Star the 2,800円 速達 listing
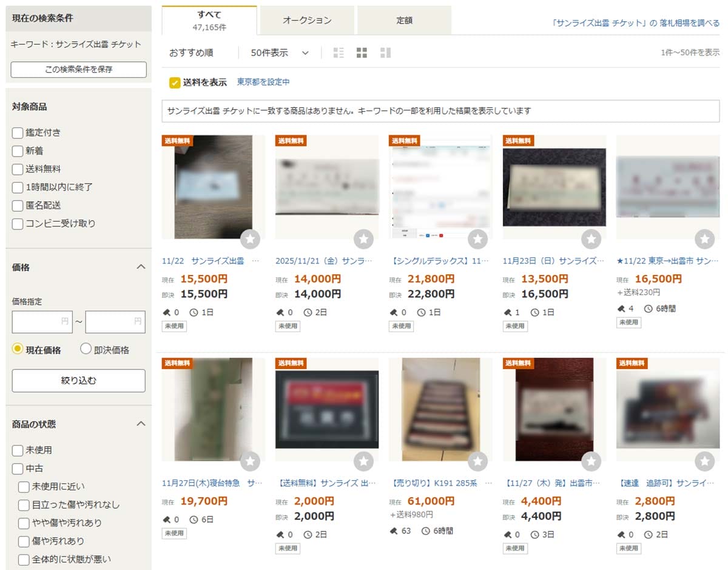728x570 pixels. pos(704,461)
